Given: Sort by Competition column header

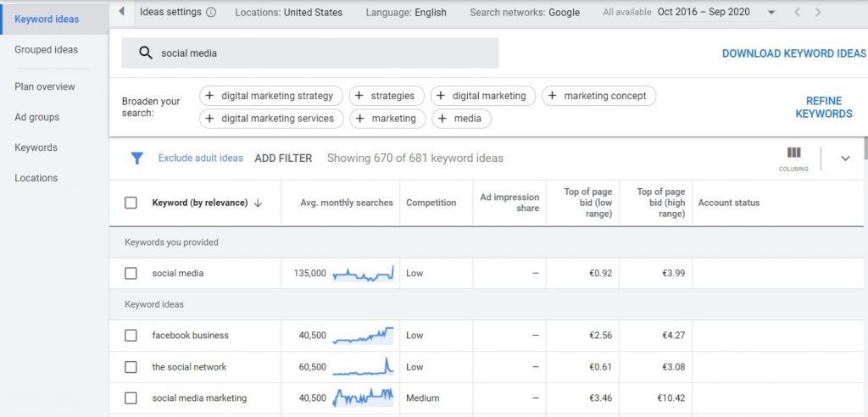Looking at the screenshot, I should point(431,203).
